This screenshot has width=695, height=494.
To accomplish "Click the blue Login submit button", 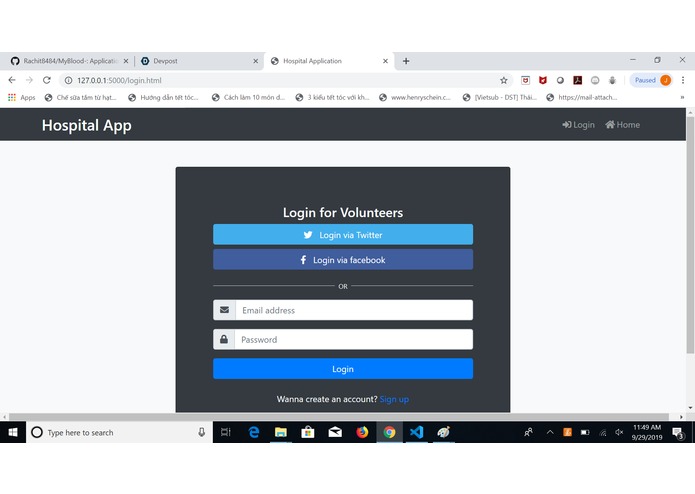I will (343, 369).
